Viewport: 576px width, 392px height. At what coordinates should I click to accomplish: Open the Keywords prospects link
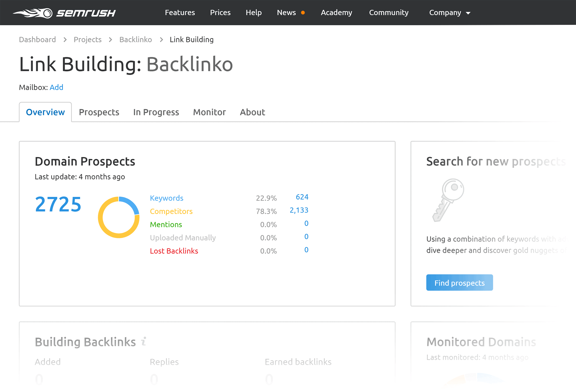[167, 198]
